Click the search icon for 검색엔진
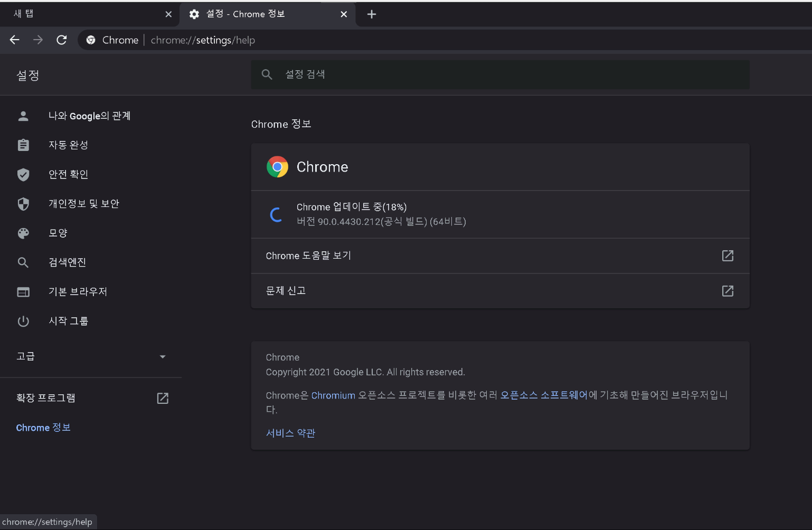This screenshot has height=530, width=812. click(23, 262)
